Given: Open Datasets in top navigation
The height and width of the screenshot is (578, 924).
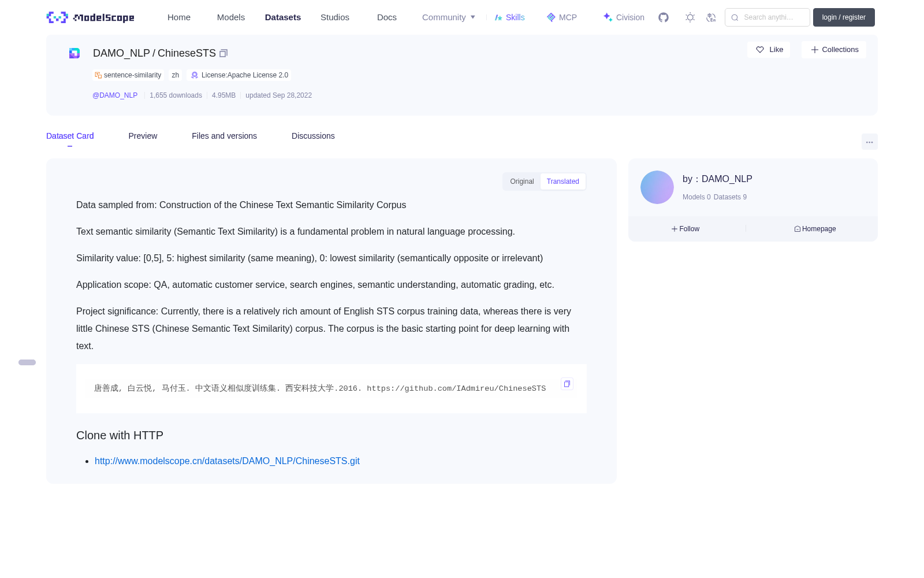Looking at the screenshot, I should tap(283, 17).
